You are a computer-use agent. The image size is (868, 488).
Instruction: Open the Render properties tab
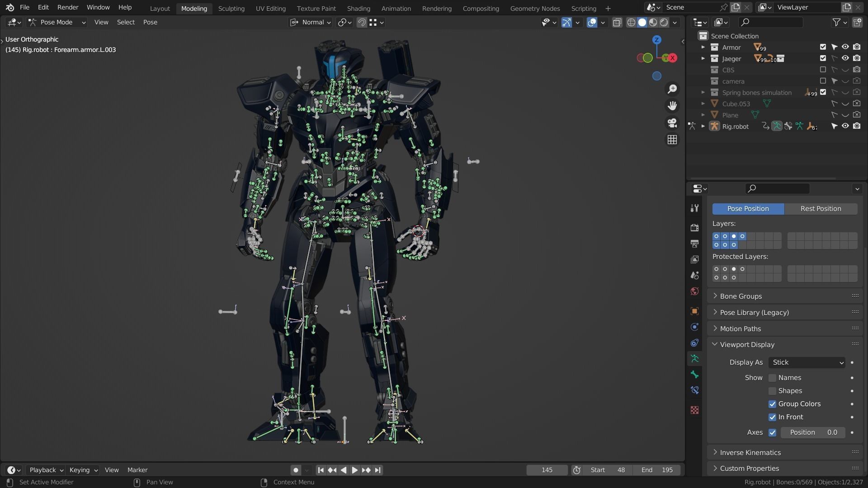point(694,228)
